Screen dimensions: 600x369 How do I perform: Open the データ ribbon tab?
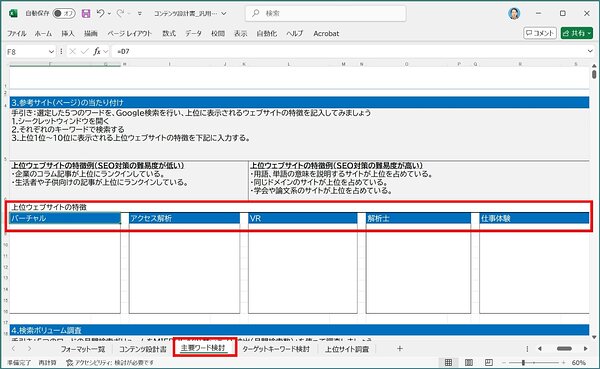point(194,34)
